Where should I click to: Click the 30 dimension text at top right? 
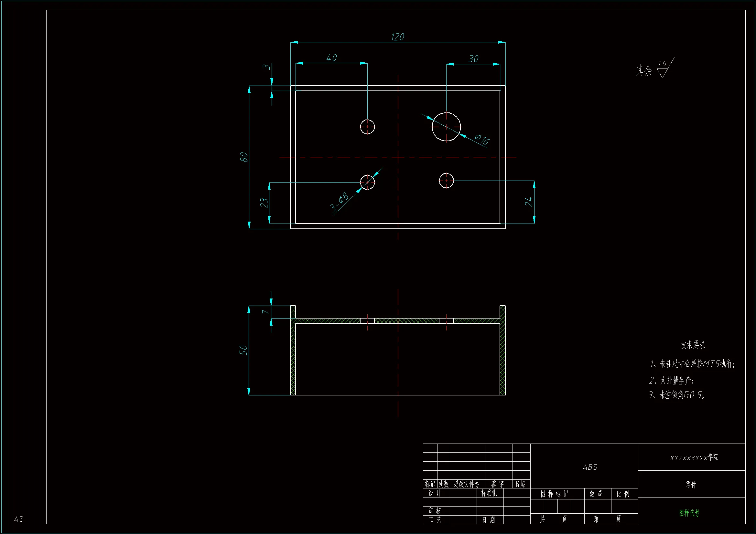coord(473,59)
